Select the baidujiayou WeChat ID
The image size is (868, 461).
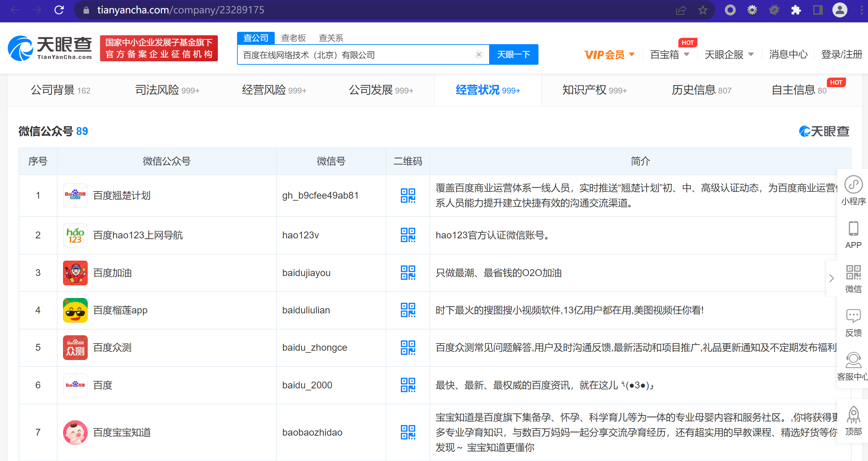tap(307, 273)
